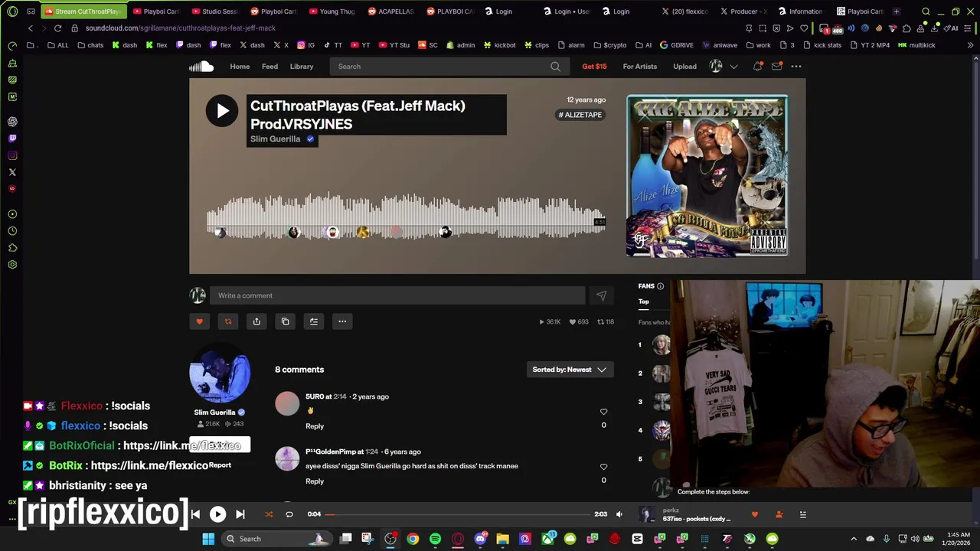Play the CutThroatPlayas track
This screenshot has width=980, height=551.
(x=222, y=111)
